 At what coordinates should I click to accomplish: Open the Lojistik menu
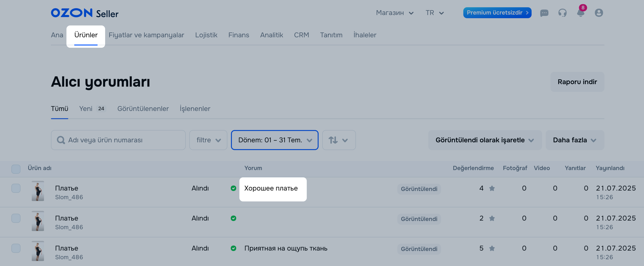[206, 35]
